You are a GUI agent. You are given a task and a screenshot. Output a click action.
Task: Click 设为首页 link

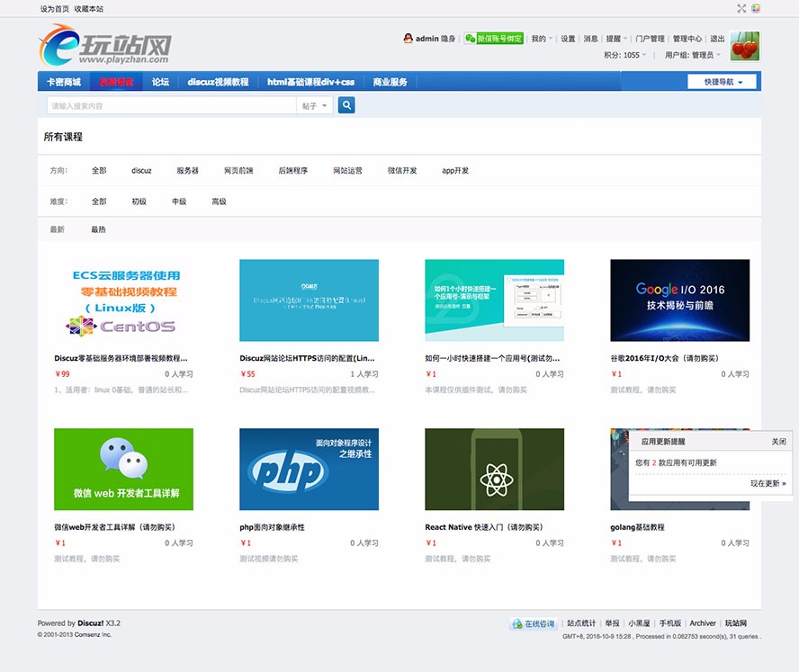(x=55, y=9)
